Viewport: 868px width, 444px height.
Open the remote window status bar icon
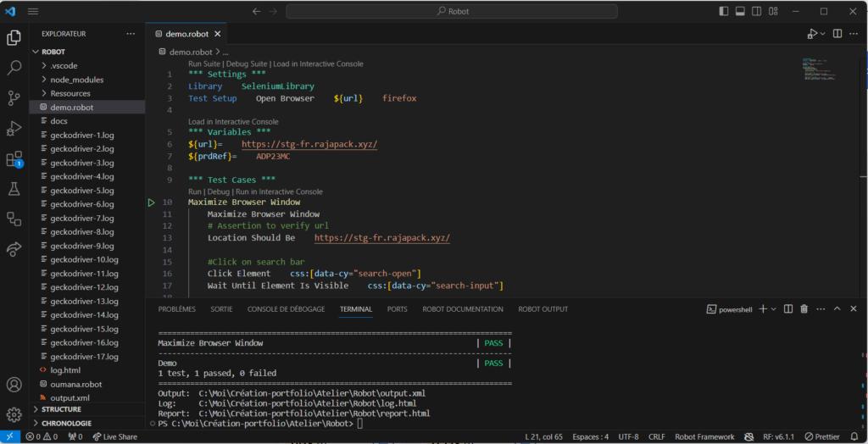(10, 437)
